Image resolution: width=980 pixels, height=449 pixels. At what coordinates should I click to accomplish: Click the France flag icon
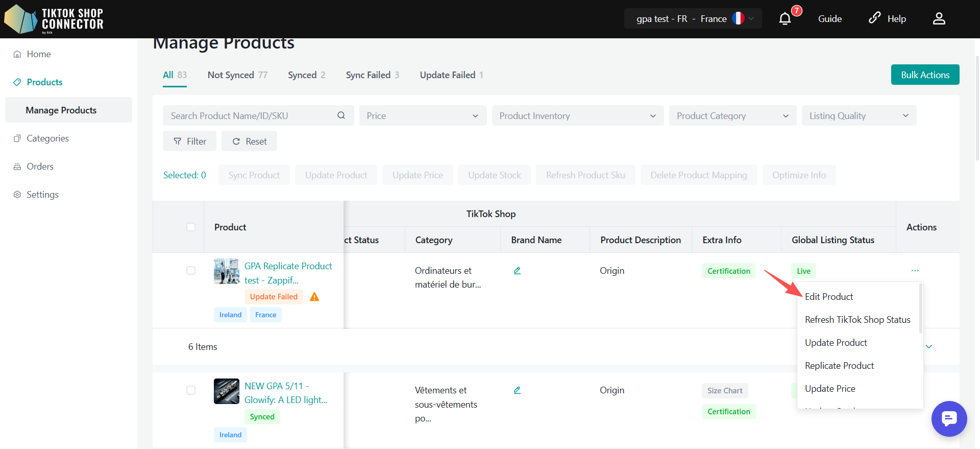pyautogui.click(x=738, y=18)
